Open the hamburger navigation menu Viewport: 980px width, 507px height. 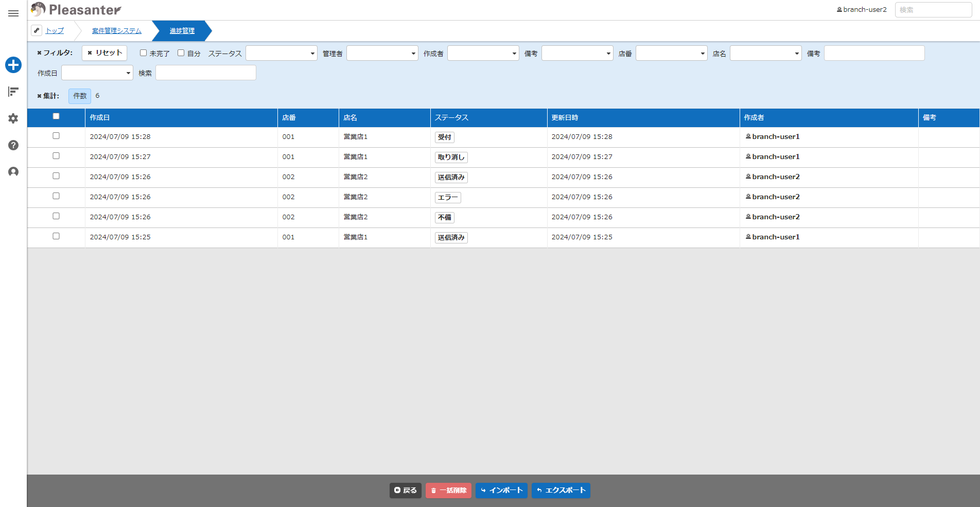13,13
